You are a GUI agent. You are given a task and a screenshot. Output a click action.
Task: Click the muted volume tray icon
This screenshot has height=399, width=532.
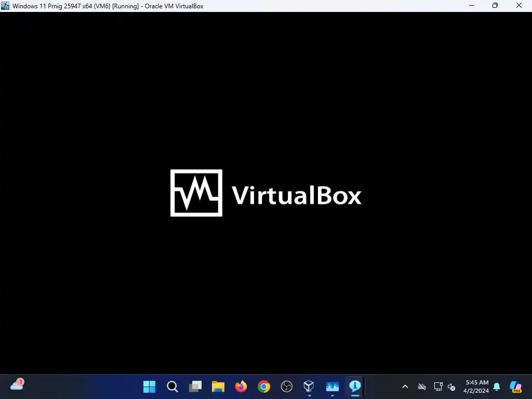tap(451, 387)
